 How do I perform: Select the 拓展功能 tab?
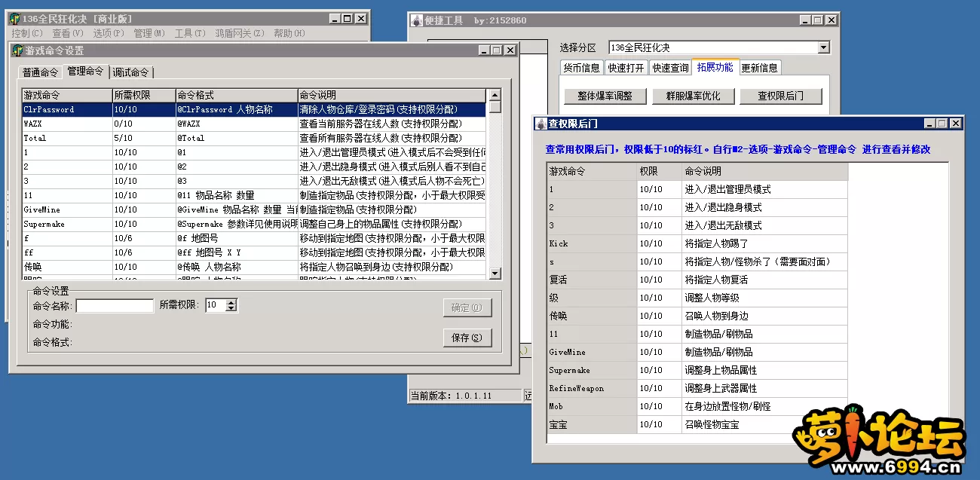pyautogui.click(x=715, y=67)
